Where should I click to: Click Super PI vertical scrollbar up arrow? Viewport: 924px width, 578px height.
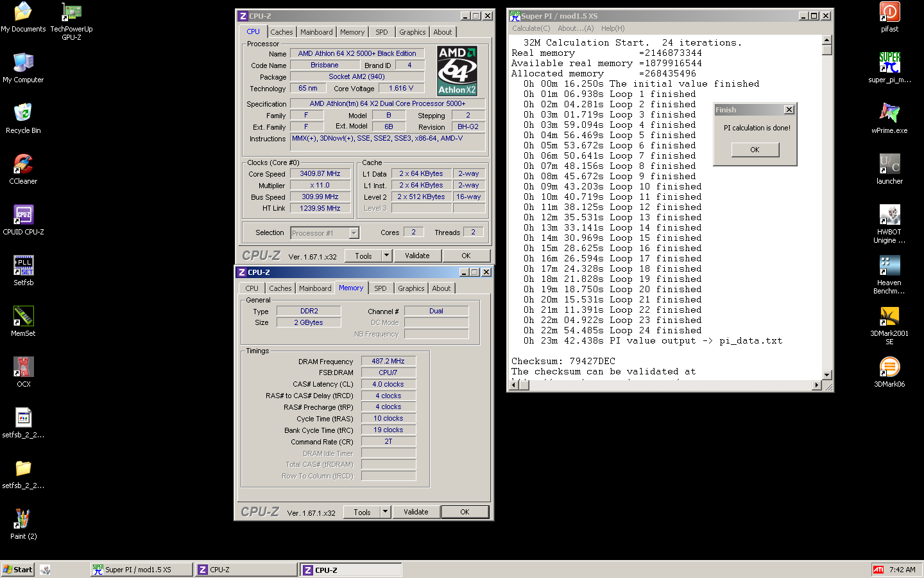tap(827, 39)
